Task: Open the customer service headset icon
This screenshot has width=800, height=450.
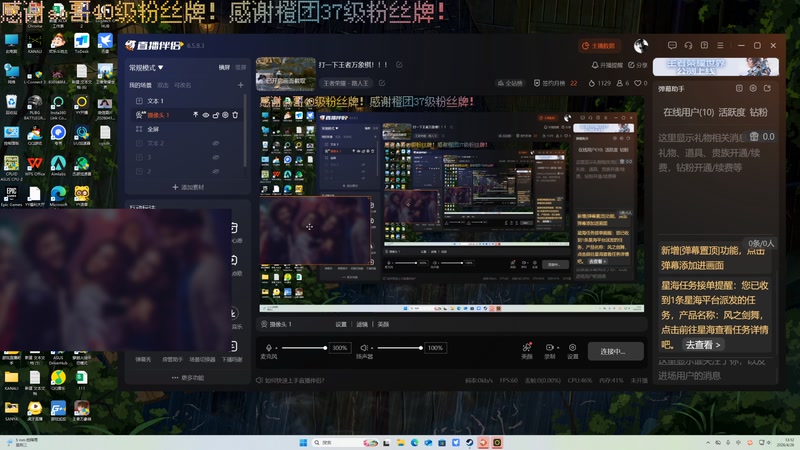Action: tap(688, 45)
